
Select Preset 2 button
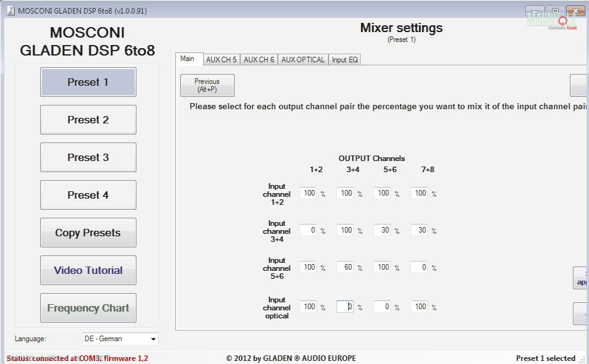coord(88,120)
